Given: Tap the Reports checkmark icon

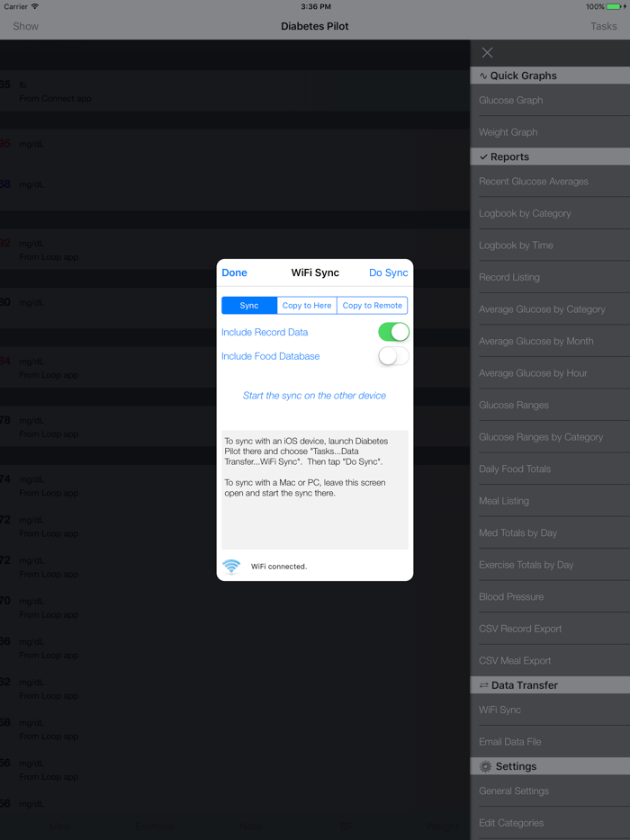Looking at the screenshot, I should tap(483, 157).
